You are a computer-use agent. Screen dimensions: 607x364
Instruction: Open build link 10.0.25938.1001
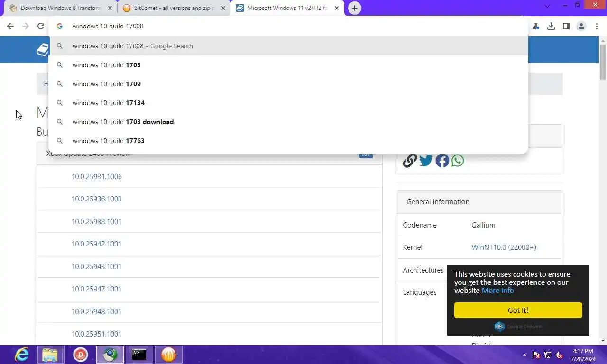[x=97, y=221]
